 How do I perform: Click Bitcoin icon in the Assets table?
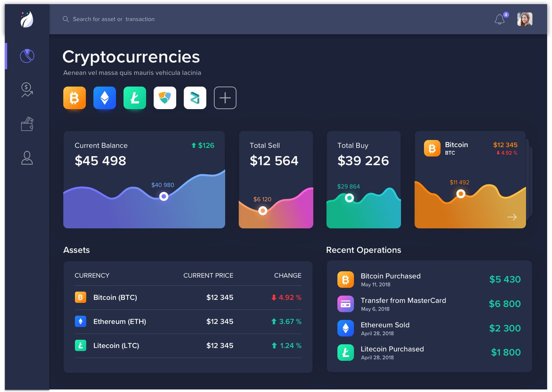80,297
